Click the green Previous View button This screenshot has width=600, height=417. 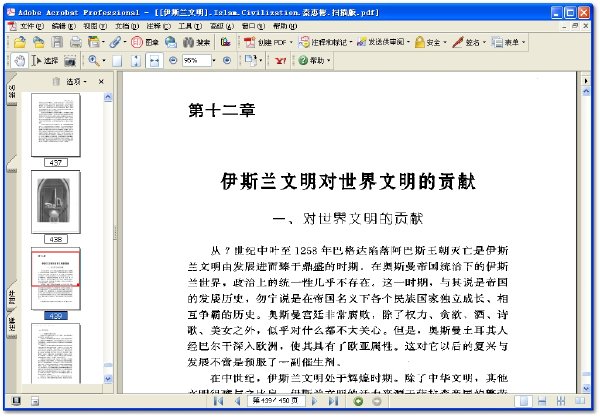(359, 401)
